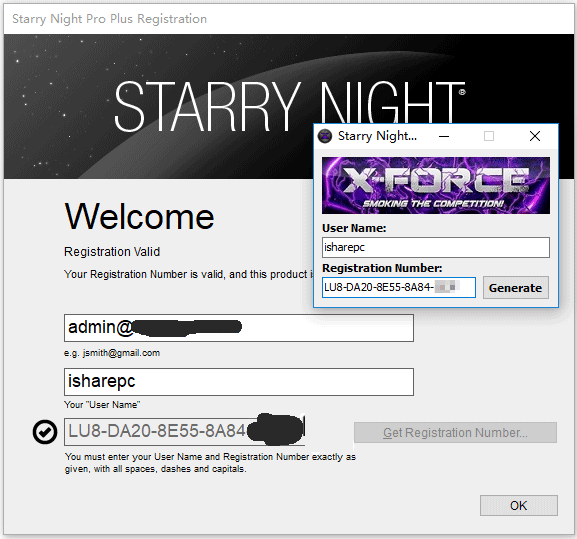Click the Registration Number: label in keygen
This screenshot has width=577, height=539.
click(382, 268)
